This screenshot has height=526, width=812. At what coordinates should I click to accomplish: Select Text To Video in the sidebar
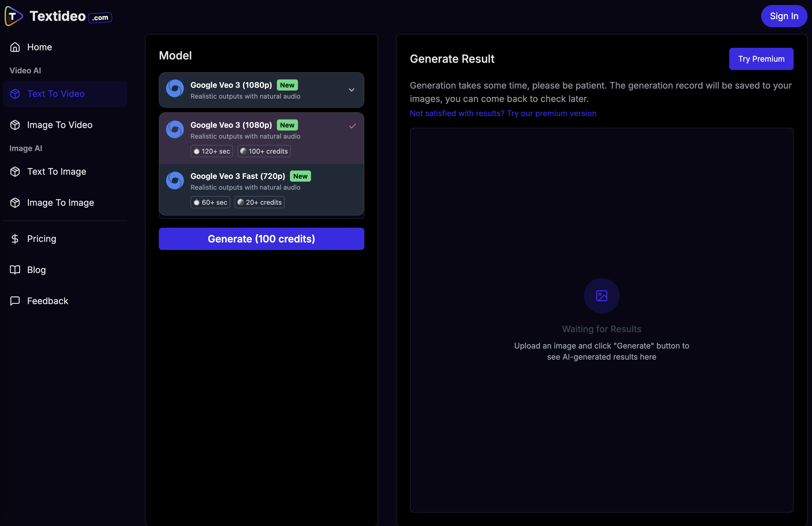click(65, 94)
